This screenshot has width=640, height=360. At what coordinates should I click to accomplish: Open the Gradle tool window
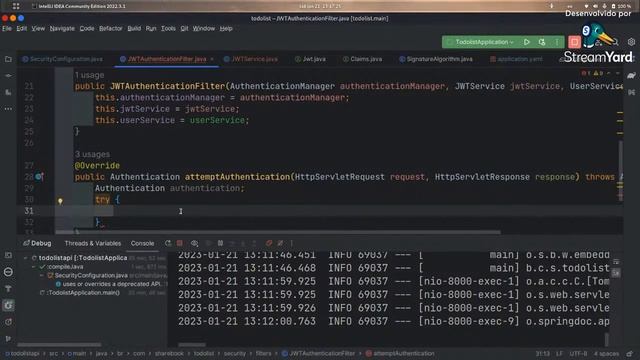pyautogui.click(x=631, y=76)
